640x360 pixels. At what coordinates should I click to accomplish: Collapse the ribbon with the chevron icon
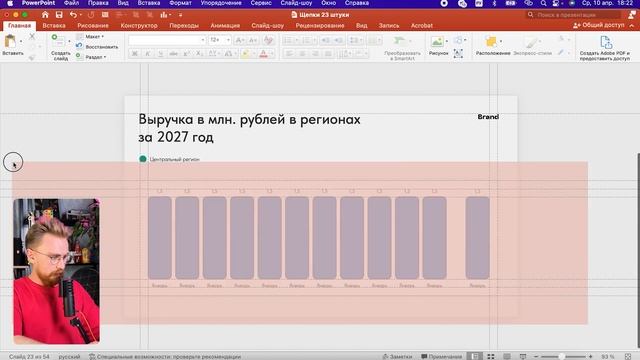(632, 25)
